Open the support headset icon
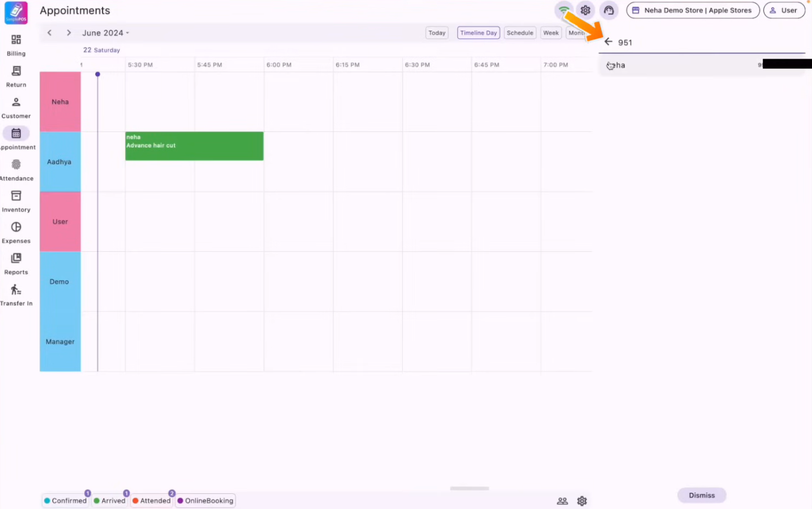 point(608,10)
